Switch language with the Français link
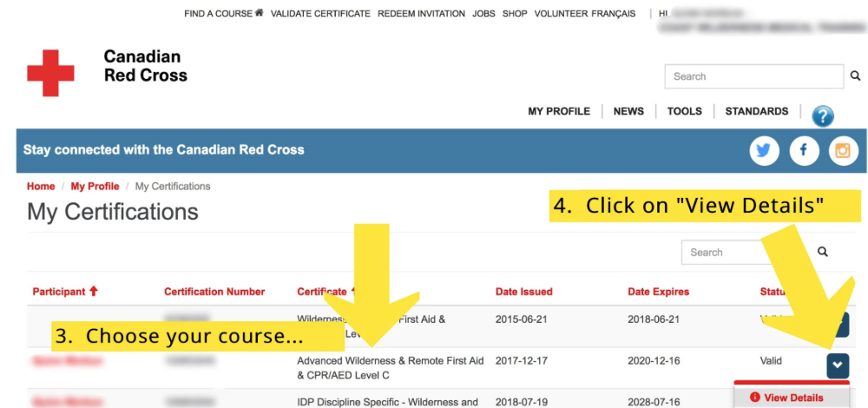This screenshot has height=408, width=868. point(613,14)
